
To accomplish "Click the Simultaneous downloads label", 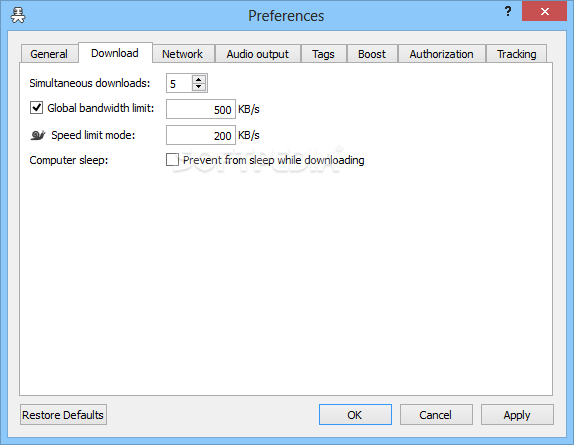I will coord(90,83).
